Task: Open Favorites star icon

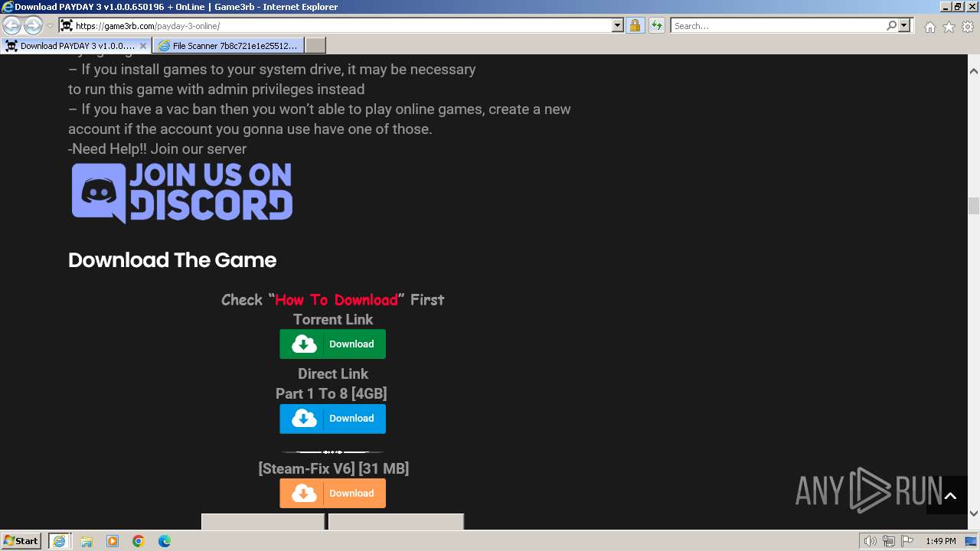Action: (x=949, y=27)
